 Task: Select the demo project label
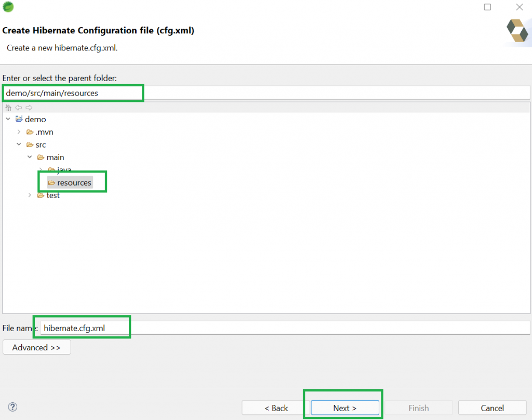[x=35, y=119]
